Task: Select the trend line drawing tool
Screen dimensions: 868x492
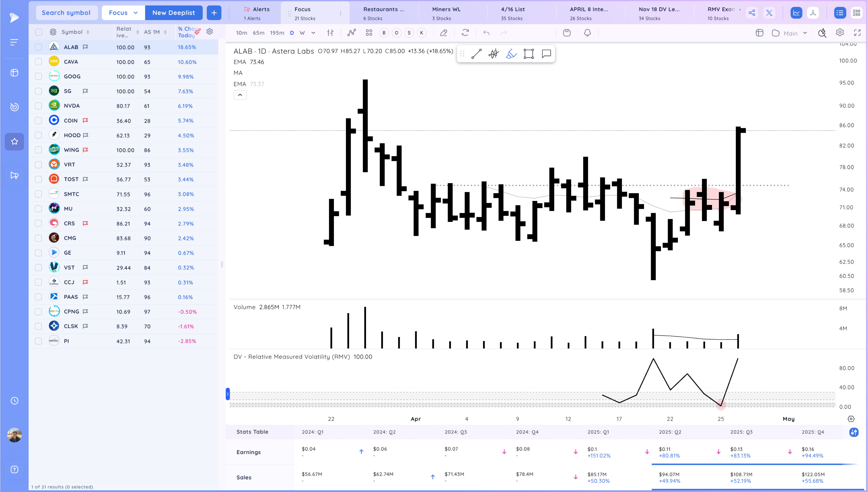Action: [476, 54]
